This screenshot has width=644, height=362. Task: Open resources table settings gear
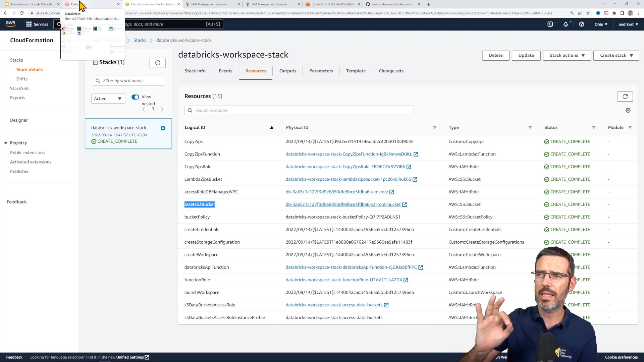click(x=628, y=110)
